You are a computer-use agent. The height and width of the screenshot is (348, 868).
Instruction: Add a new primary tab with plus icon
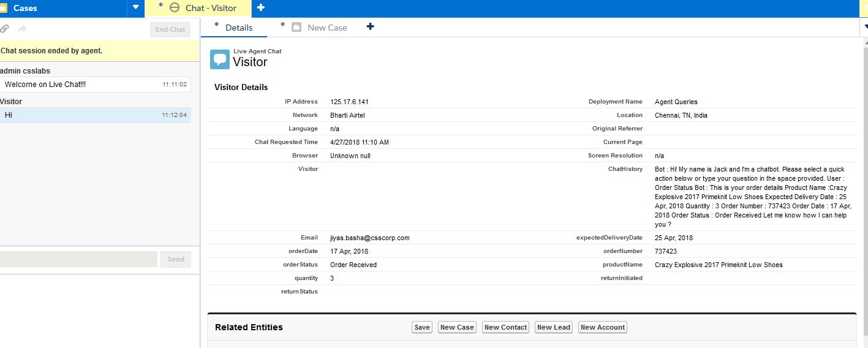261,8
